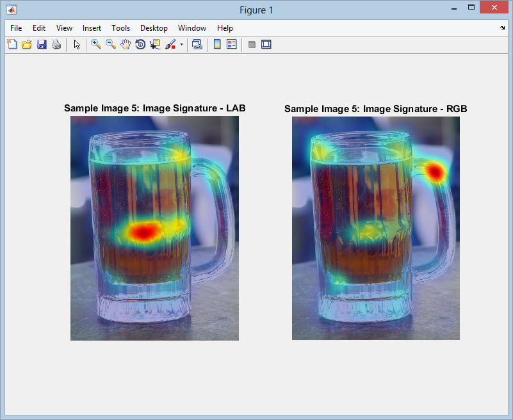
Task: Toggle the Data Cursor tool
Action: click(155, 44)
